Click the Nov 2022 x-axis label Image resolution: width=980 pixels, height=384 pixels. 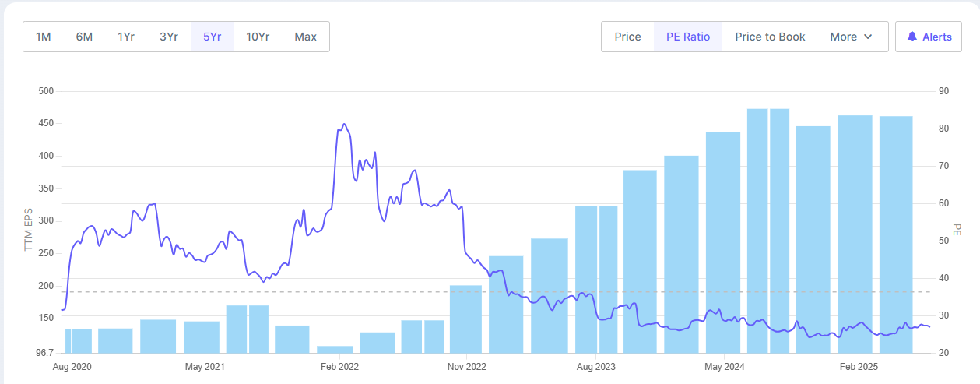(466, 365)
